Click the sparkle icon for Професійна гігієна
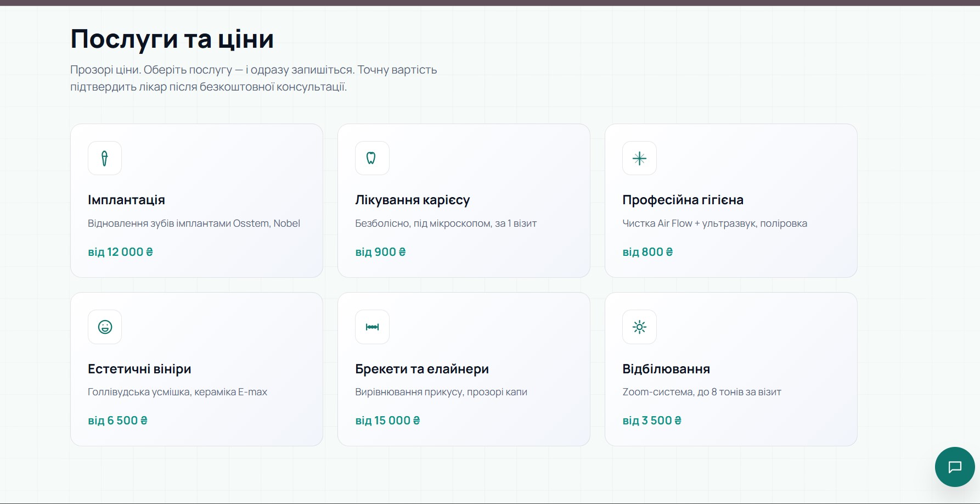 coord(639,158)
